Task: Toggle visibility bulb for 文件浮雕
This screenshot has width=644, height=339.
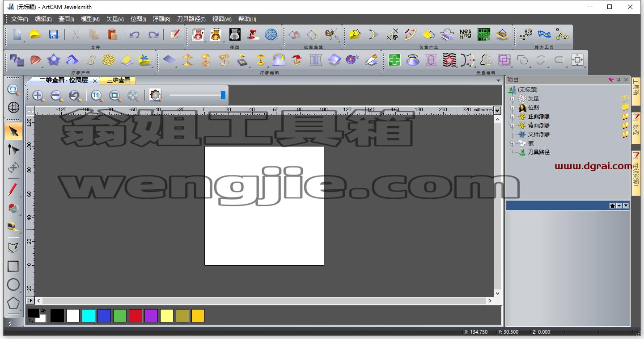Action: [625, 134]
